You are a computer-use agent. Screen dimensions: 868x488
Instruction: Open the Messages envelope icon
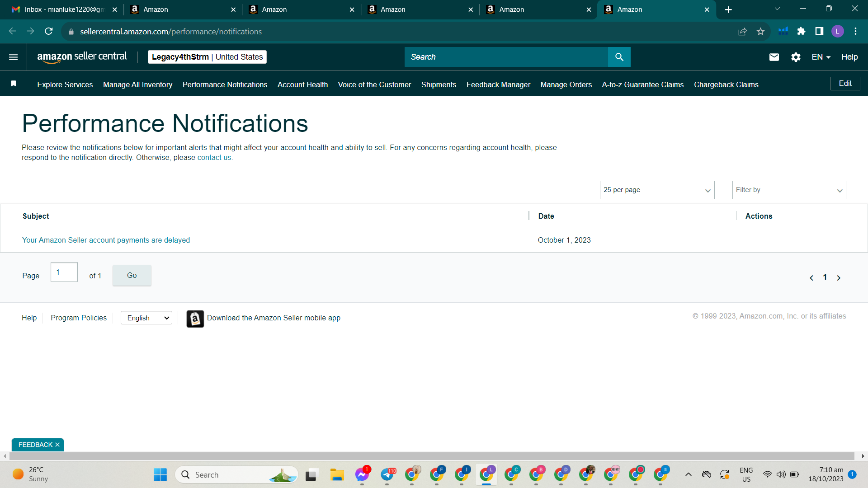pyautogui.click(x=774, y=57)
